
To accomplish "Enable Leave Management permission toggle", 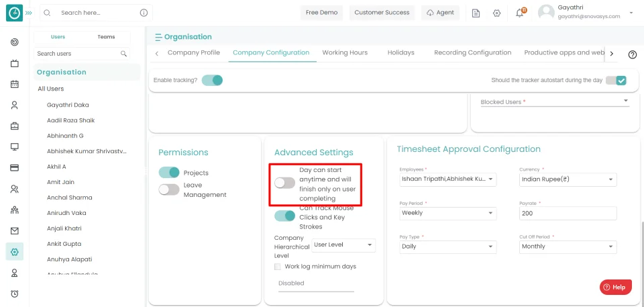I will pyautogui.click(x=169, y=189).
